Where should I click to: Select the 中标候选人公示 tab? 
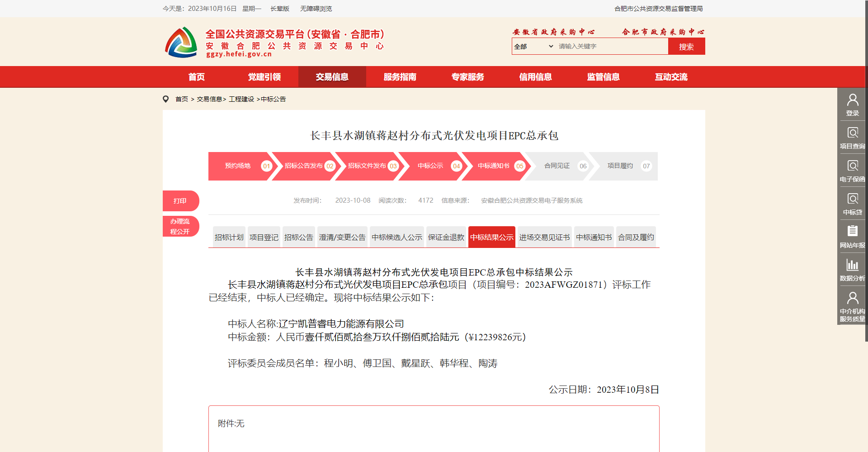point(396,237)
